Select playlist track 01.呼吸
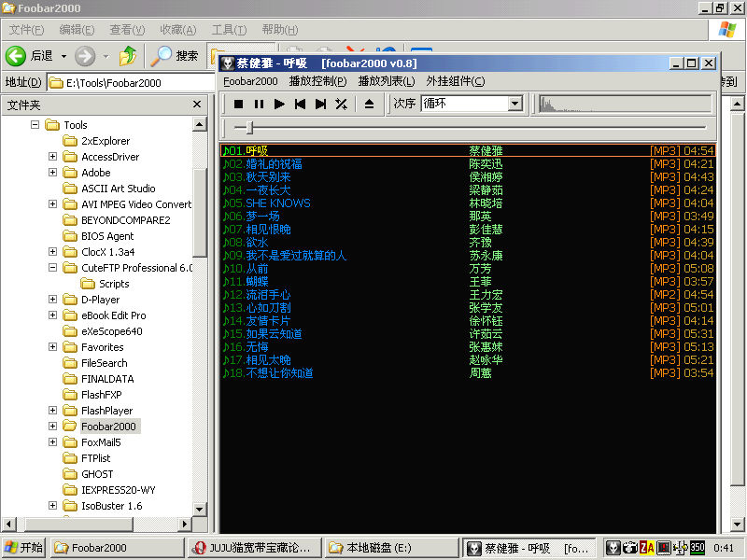The width and height of the screenshot is (747, 560). coord(469,150)
